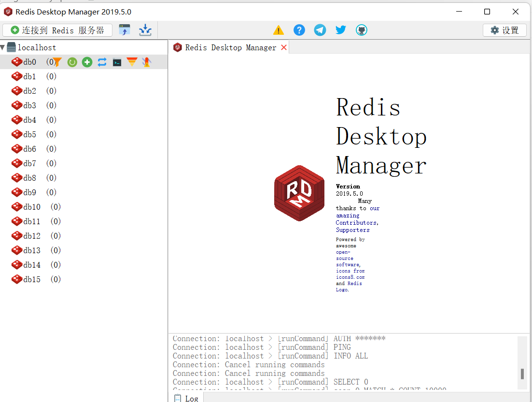Select db13 database row
Screen dimensions: 532x402
coord(84,250)
